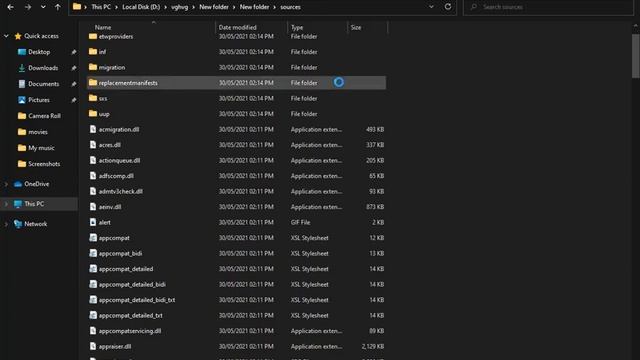Select actionqueue.dll file icon
The height and width of the screenshot is (360, 640).
pyautogui.click(x=93, y=160)
